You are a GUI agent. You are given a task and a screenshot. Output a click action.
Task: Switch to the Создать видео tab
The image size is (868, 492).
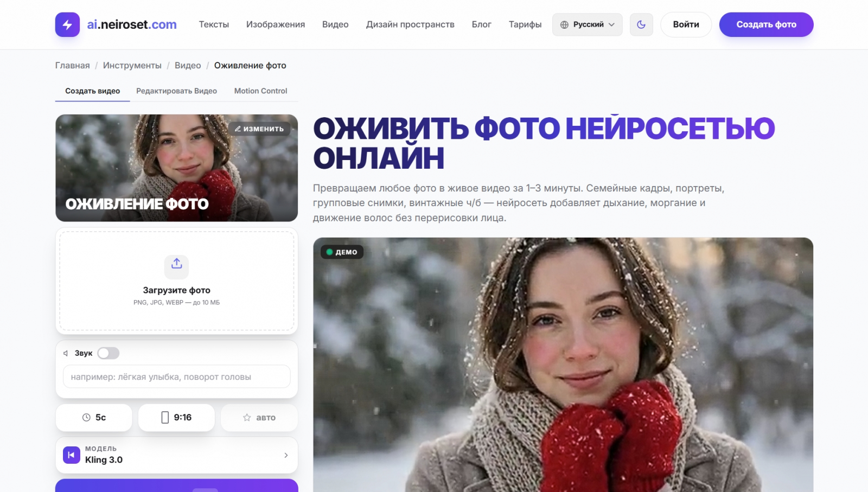click(93, 91)
